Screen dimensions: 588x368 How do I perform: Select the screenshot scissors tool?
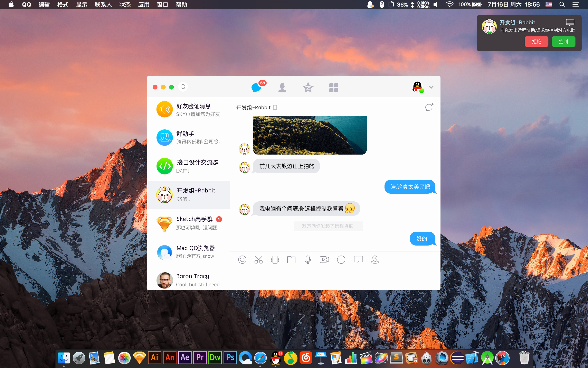258,259
